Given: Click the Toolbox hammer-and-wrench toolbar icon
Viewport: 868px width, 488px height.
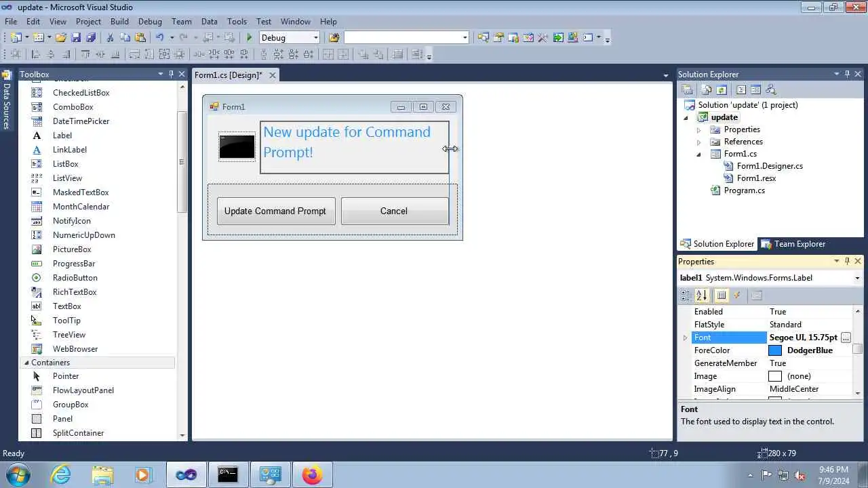Looking at the screenshot, I should 542,38.
